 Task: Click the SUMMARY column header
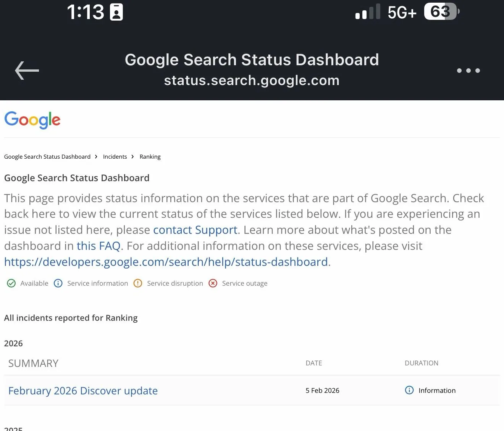pyautogui.click(x=33, y=363)
